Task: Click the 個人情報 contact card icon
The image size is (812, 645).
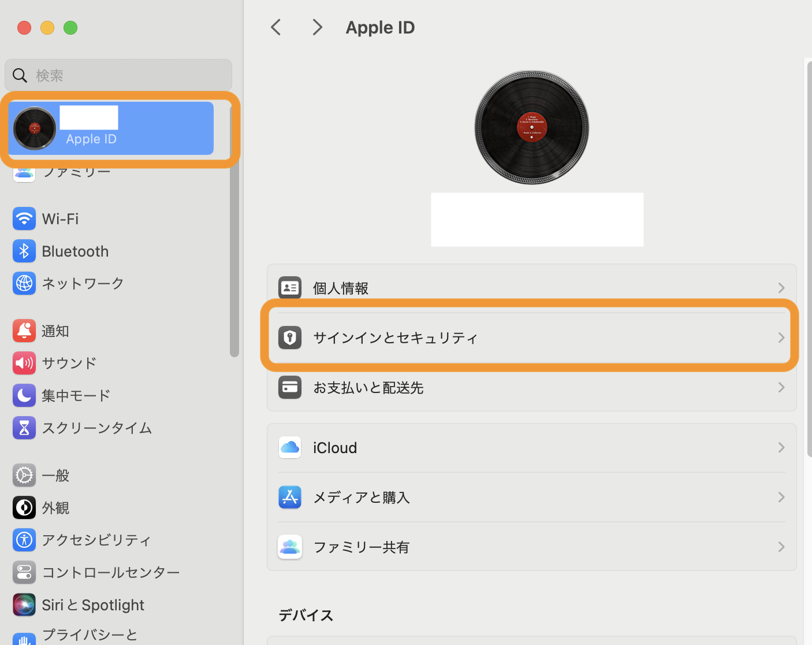Action: click(290, 287)
